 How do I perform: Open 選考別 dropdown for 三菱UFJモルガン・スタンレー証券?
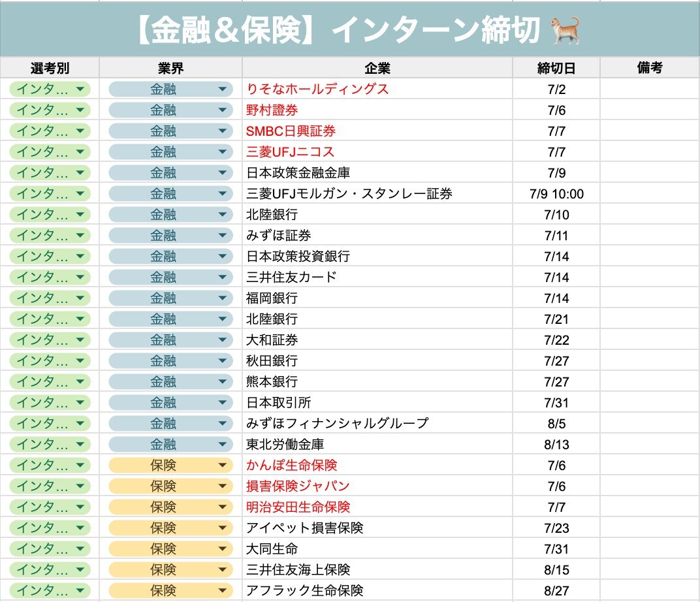coord(50,194)
